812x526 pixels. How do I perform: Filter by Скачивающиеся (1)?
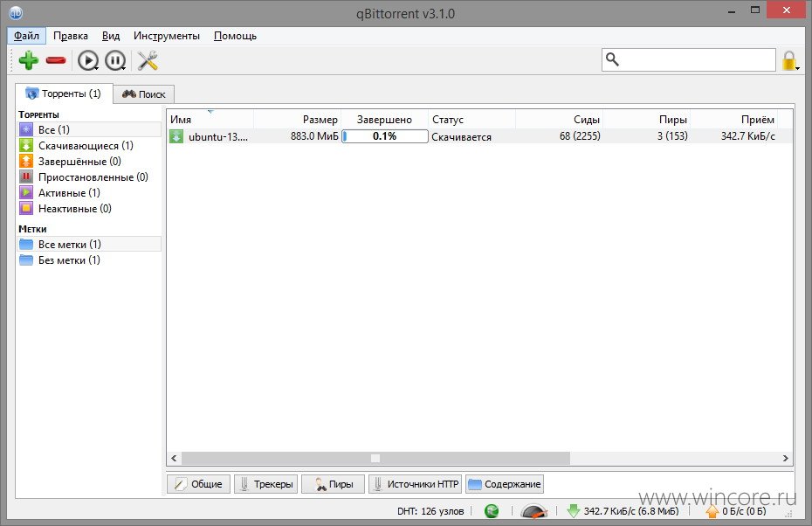[x=89, y=146]
